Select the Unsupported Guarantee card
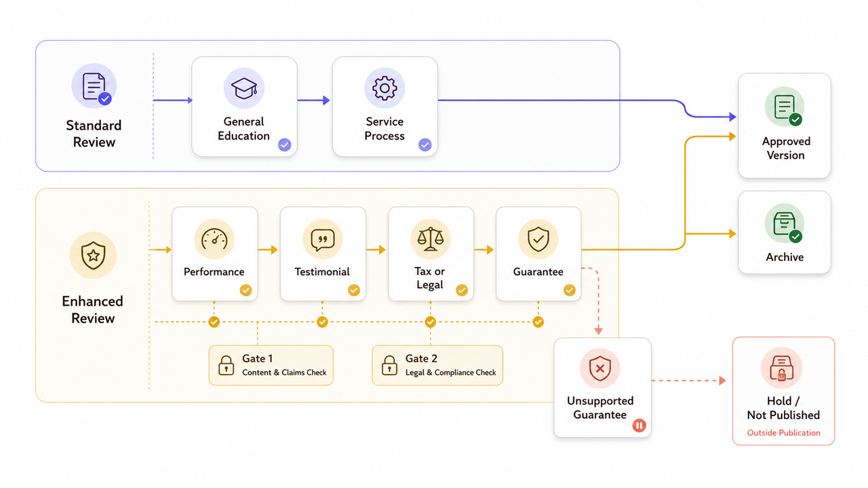 click(x=602, y=388)
